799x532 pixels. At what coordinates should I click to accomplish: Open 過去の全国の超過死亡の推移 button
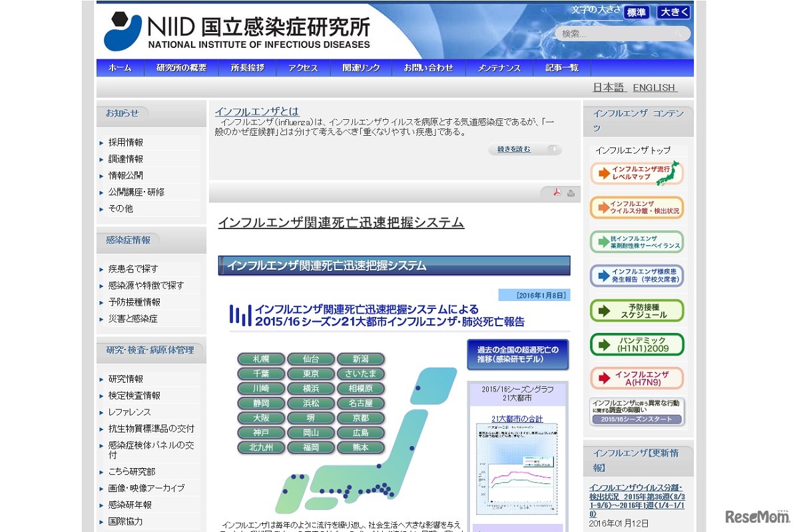click(x=518, y=354)
